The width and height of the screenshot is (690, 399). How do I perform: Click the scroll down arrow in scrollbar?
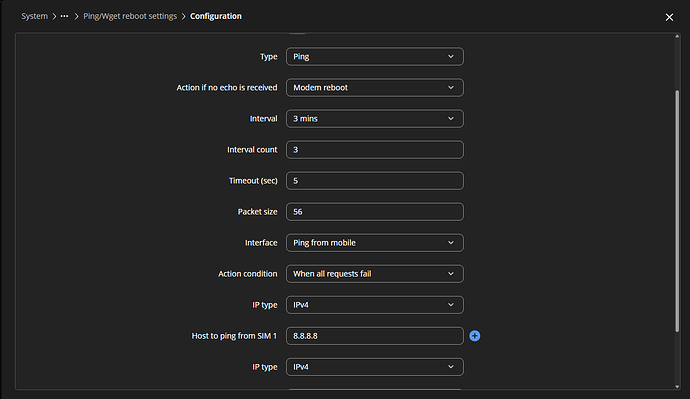click(677, 387)
